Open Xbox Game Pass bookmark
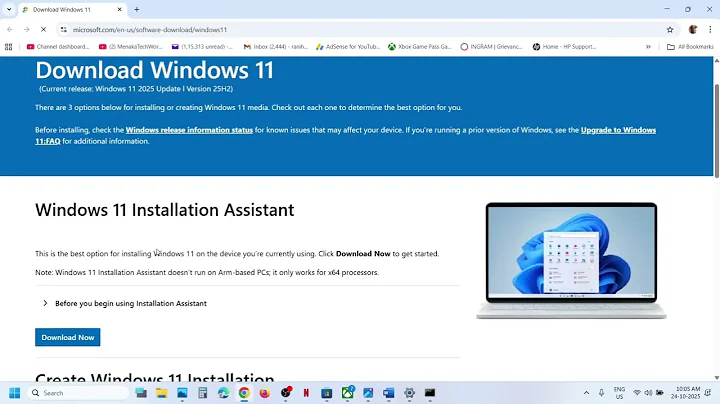 (420, 46)
